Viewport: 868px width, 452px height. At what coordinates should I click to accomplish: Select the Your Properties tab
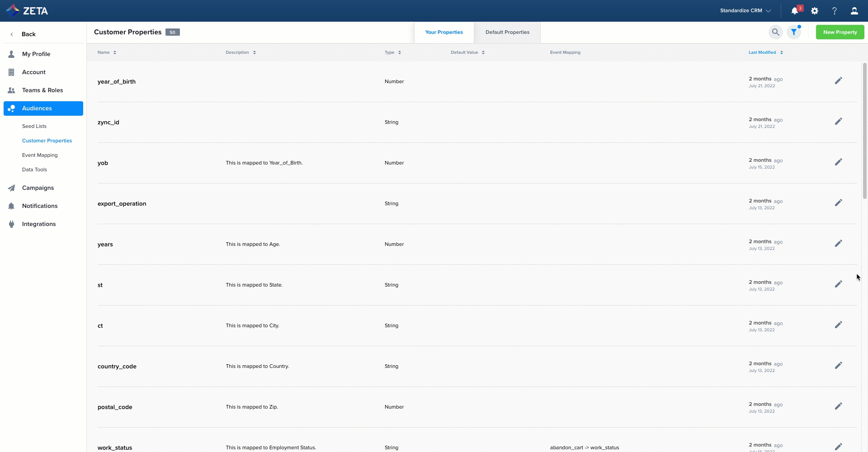(444, 33)
